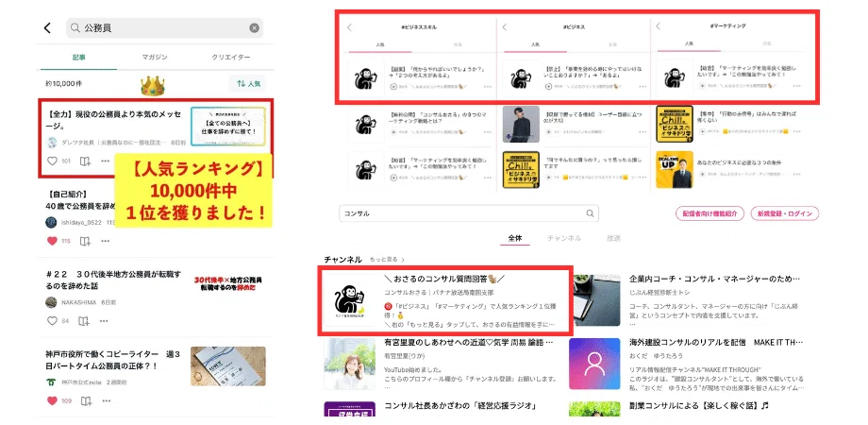The image size is (868, 425).
Task: Select the 人気 tab under #ビジネススキル
Action: point(379,44)
